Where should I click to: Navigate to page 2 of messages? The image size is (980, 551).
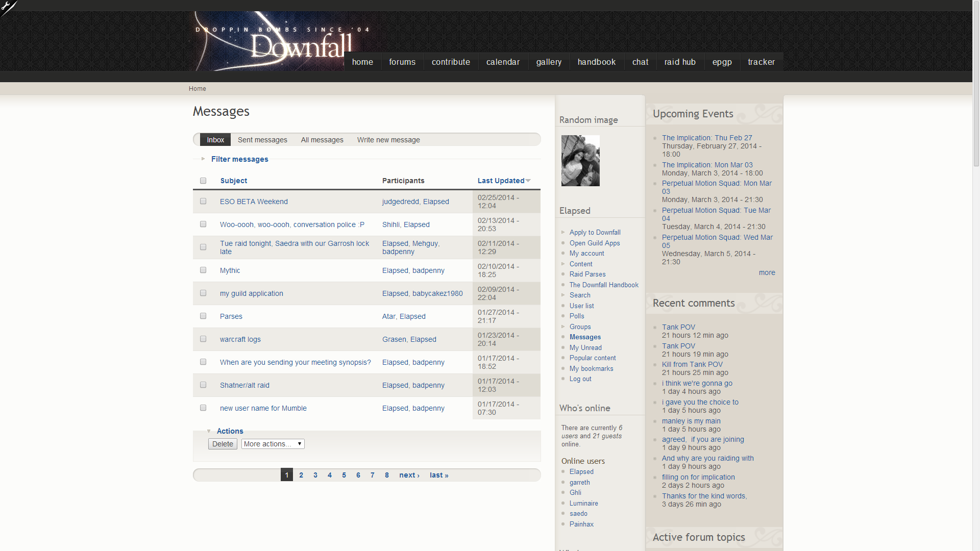tap(301, 475)
